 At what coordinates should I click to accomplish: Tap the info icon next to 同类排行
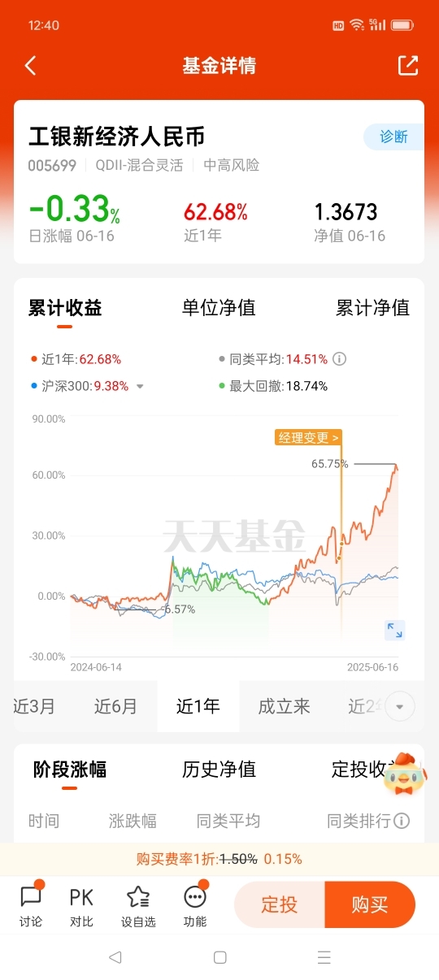(x=402, y=821)
